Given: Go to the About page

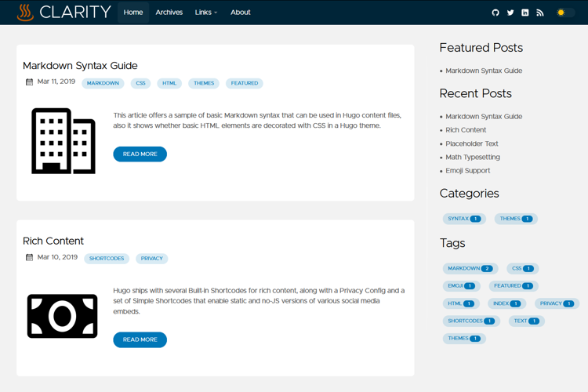Looking at the screenshot, I should tap(241, 13).
